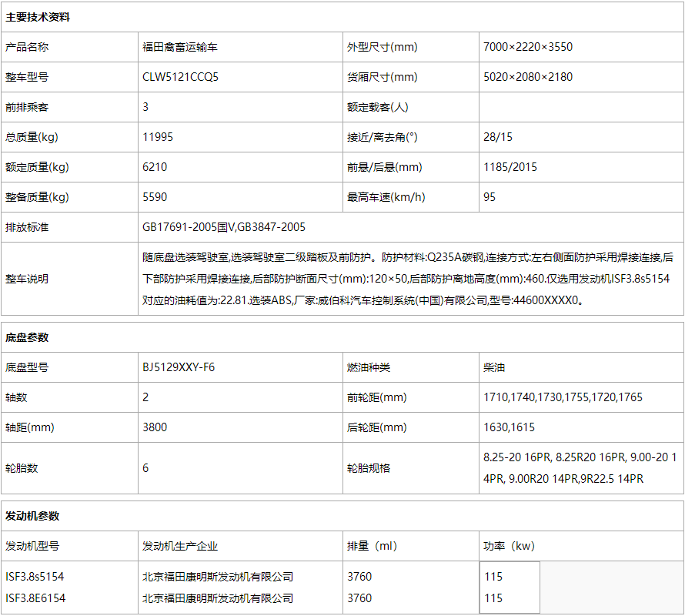Click the fuel type value 柴油
685x616 pixels.
coord(493,367)
